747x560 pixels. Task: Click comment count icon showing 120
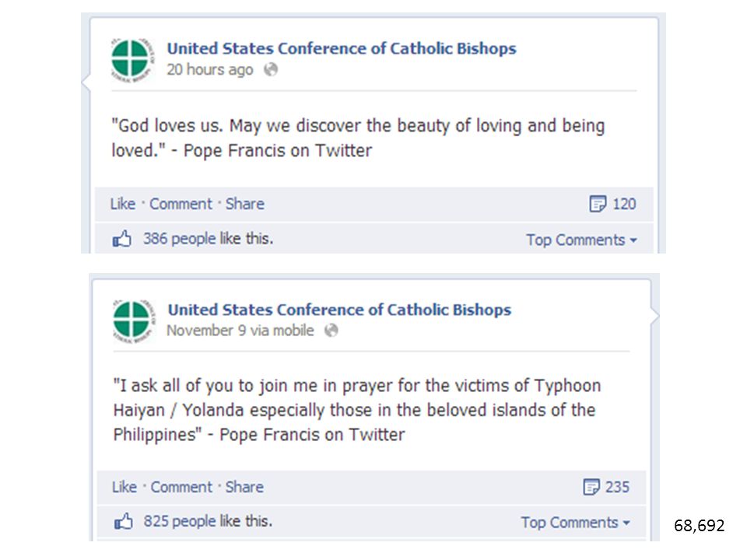[598, 204]
